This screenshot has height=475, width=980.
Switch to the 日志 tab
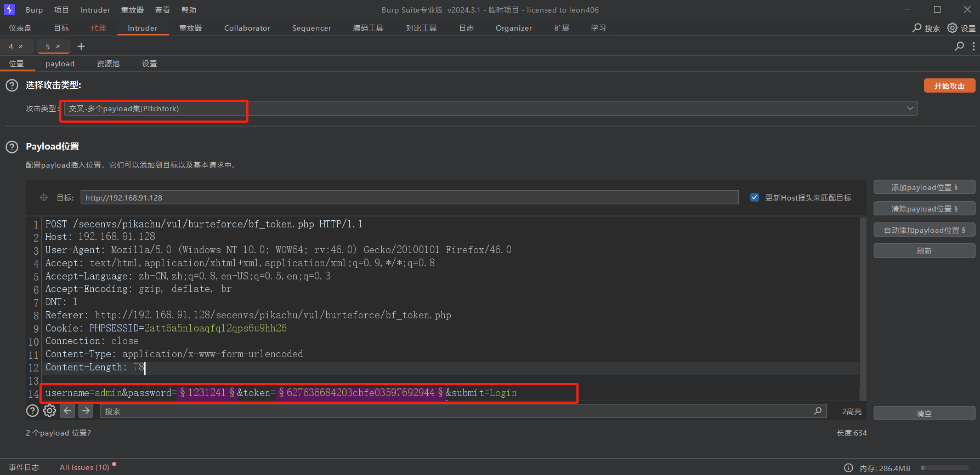click(x=466, y=28)
